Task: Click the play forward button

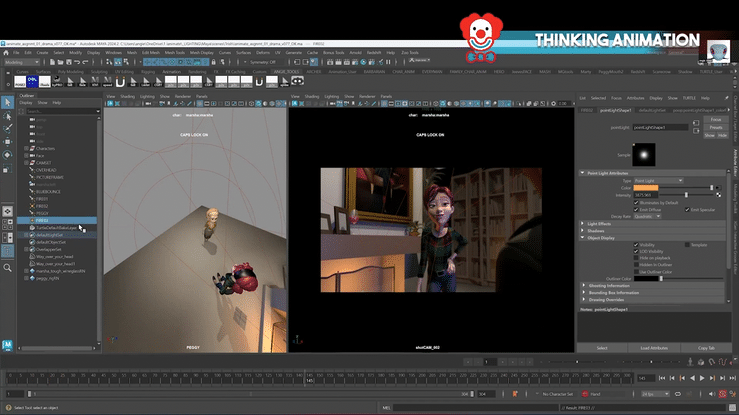Action: pyautogui.click(x=702, y=378)
